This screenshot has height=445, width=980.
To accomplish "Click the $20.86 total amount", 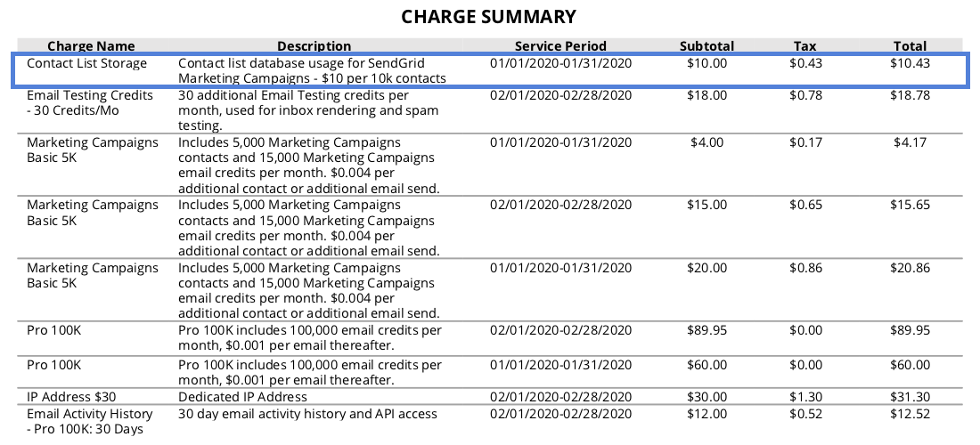I will point(910,269).
